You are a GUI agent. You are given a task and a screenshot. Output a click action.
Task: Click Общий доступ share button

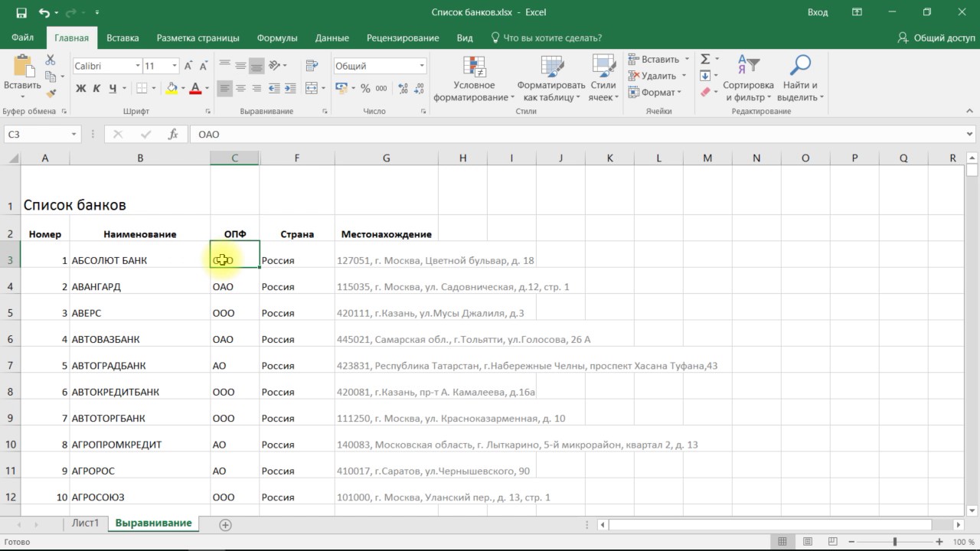936,37
